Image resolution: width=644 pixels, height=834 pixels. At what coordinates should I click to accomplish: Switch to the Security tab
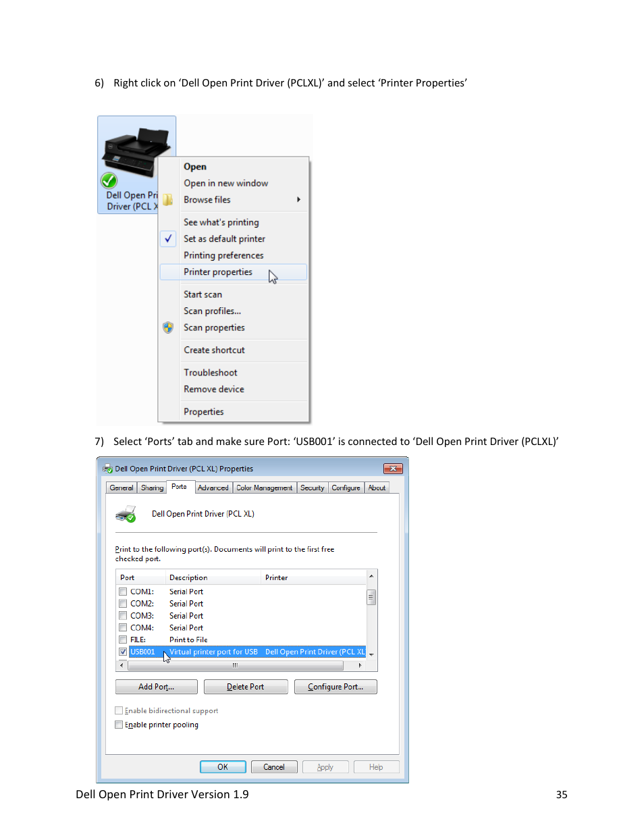pyautogui.click(x=312, y=488)
